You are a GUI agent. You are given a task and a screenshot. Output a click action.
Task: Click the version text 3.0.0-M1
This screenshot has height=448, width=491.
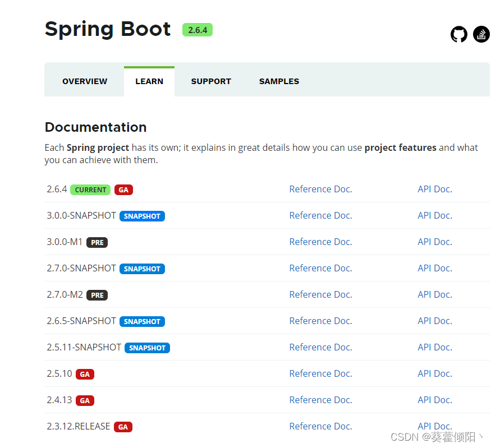pos(65,242)
